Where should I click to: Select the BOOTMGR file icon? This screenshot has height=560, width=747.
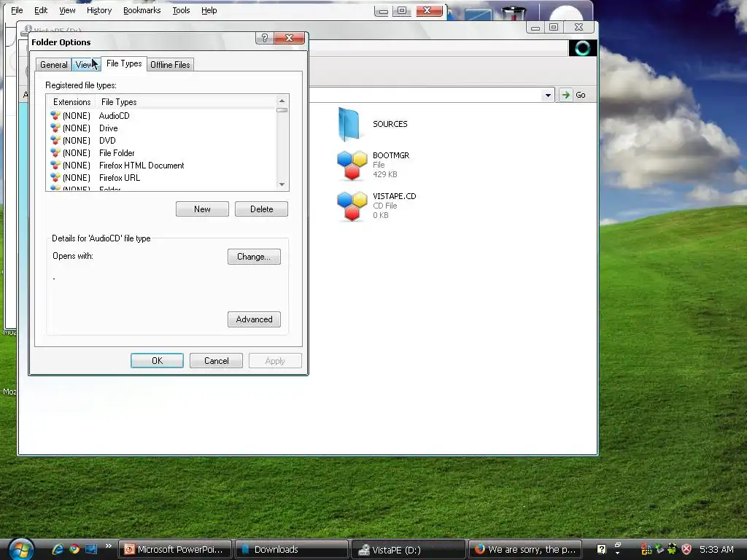352,165
